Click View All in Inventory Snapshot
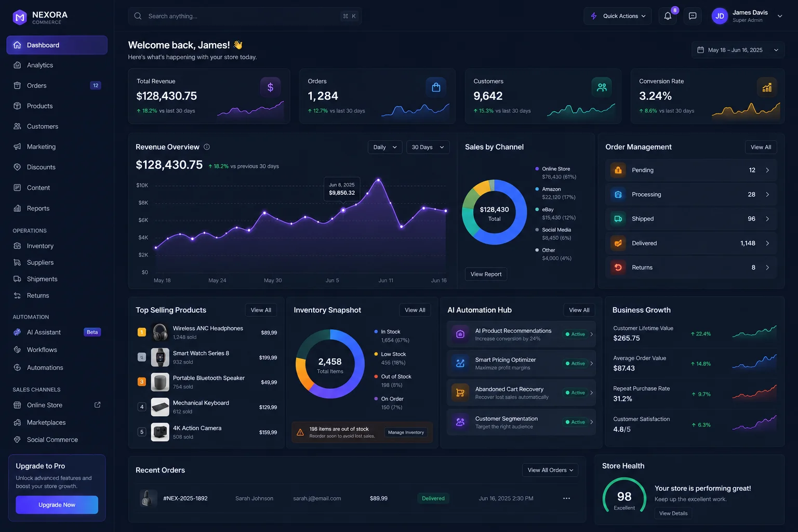798x532 pixels. tap(415, 310)
